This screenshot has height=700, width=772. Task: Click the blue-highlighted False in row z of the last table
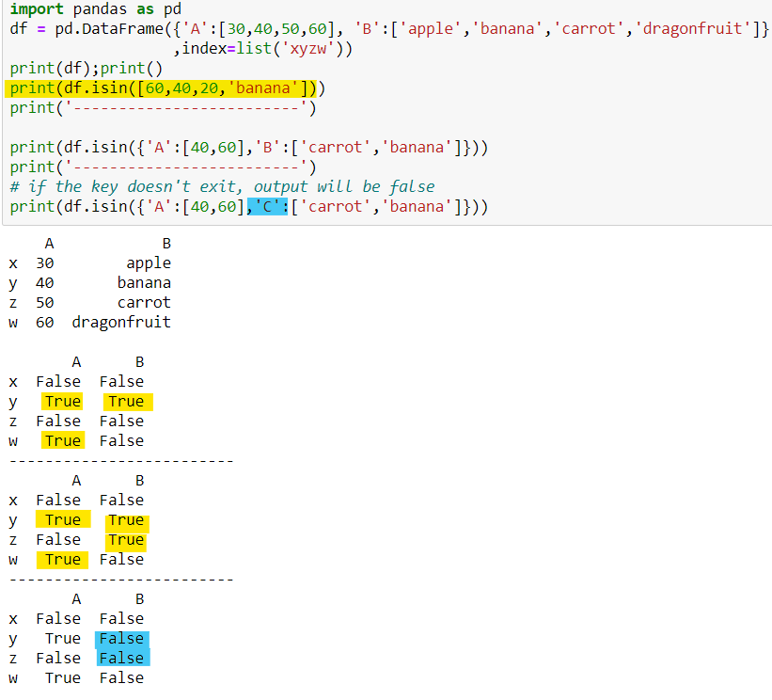click(122, 658)
